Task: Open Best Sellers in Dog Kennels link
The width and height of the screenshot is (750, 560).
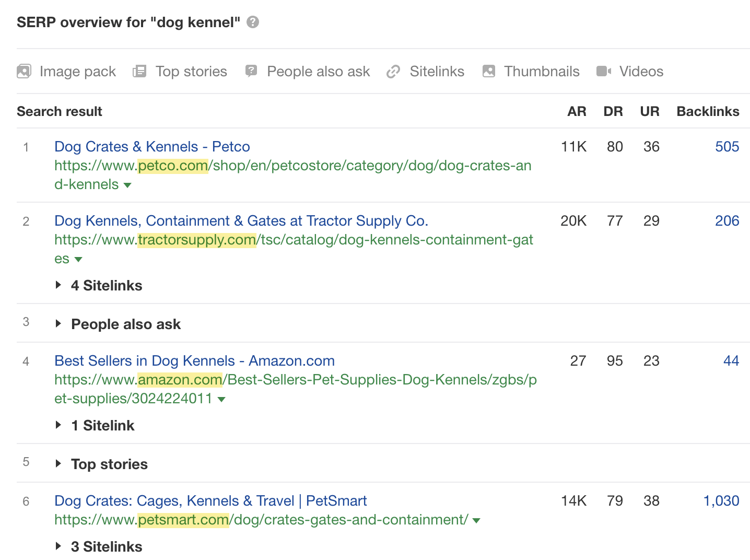Action: coord(194,361)
